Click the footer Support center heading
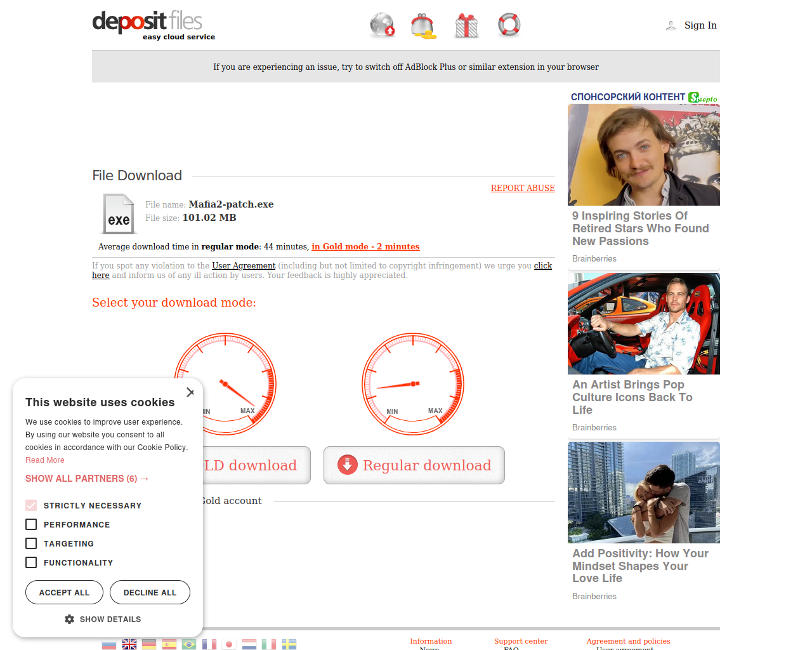 (521, 641)
